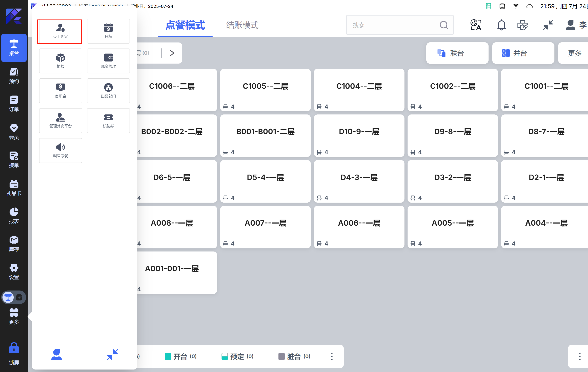
Task: Switch to 结账模式 tab
Action: pyautogui.click(x=242, y=25)
